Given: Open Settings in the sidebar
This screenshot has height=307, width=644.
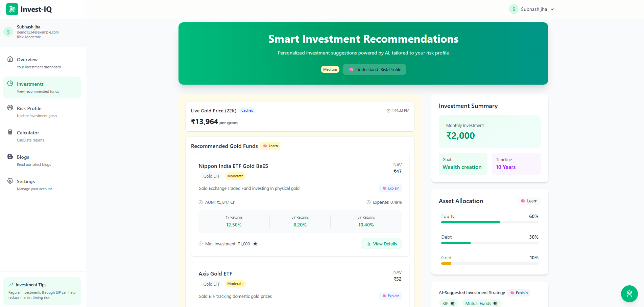Looking at the screenshot, I should 42,185.
